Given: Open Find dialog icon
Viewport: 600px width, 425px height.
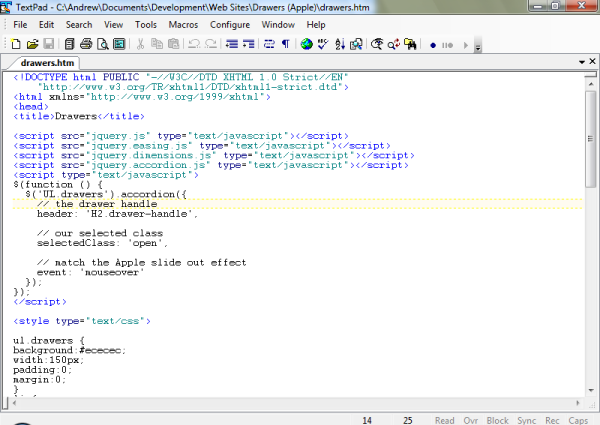Looking at the screenshot, I should coord(377,44).
